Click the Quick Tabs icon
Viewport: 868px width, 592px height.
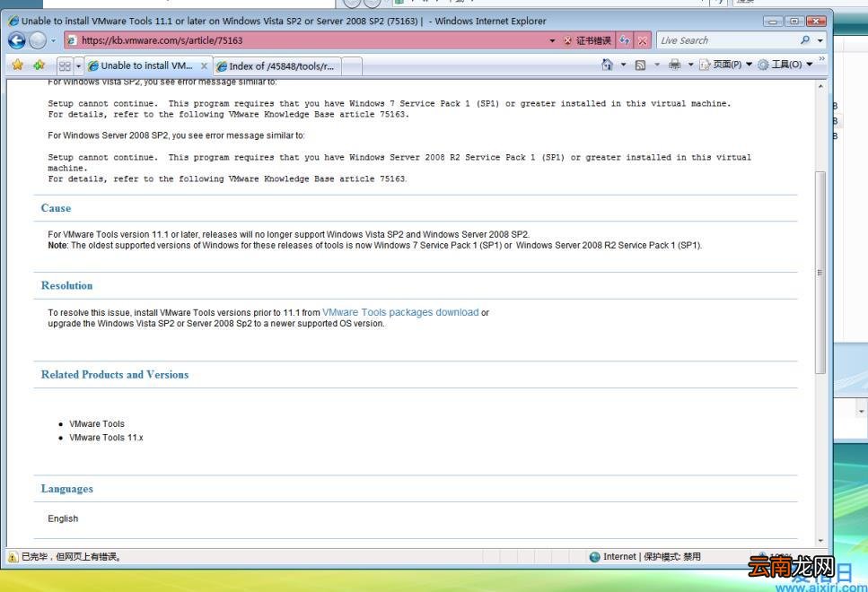click(65, 65)
